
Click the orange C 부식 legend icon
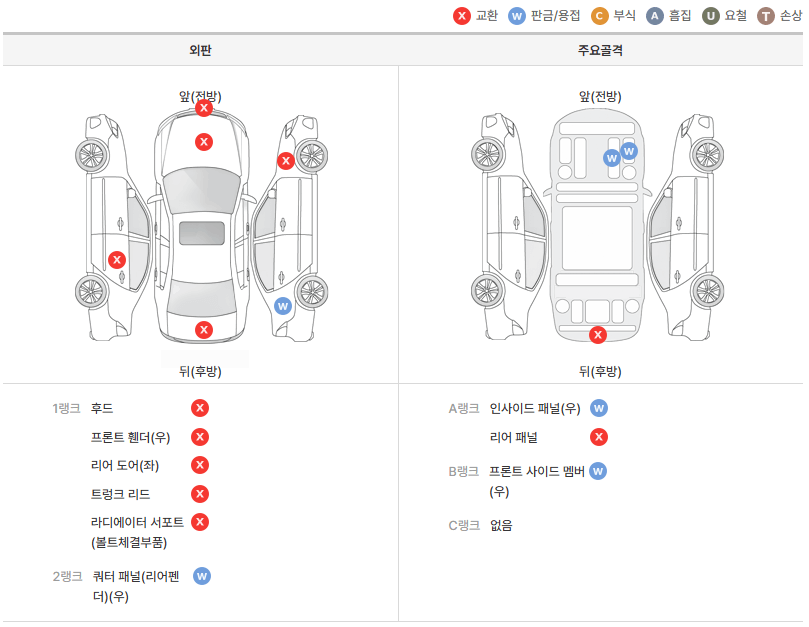(600, 15)
